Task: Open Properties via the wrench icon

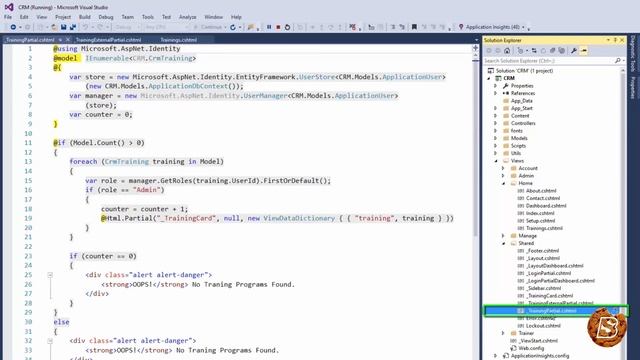Action: point(574,51)
